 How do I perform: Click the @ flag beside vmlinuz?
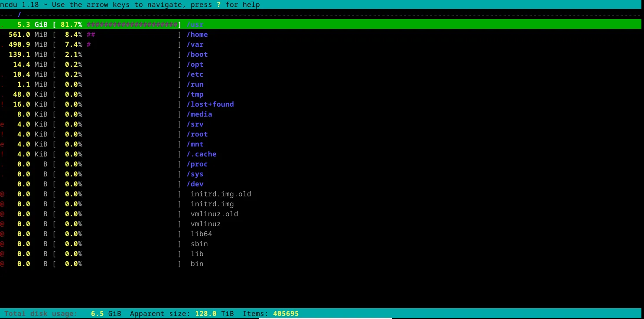2,224
